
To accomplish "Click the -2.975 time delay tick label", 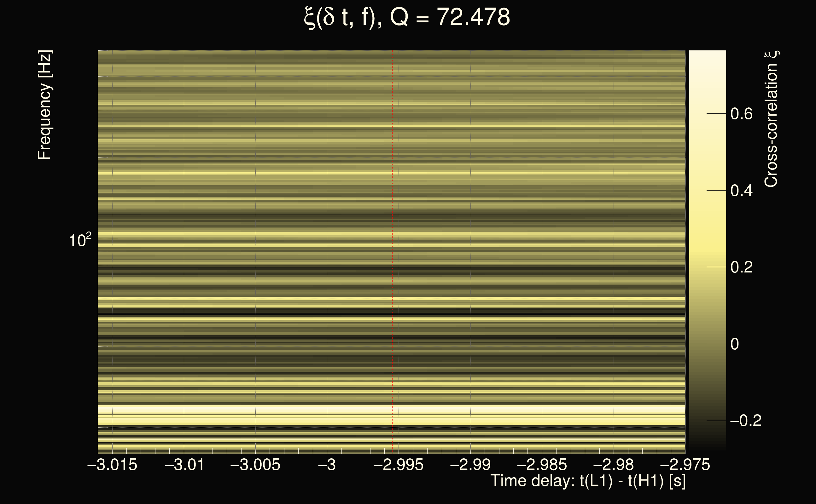I will coord(685,465).
